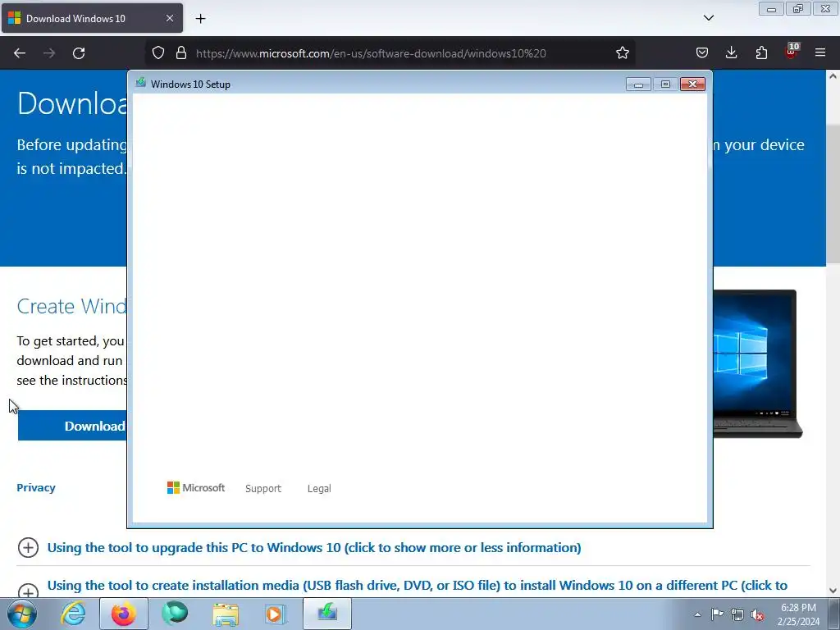Open the extensions puzzle icon
The height and width of the screenshot is (630, 840).
coord(761,53)
